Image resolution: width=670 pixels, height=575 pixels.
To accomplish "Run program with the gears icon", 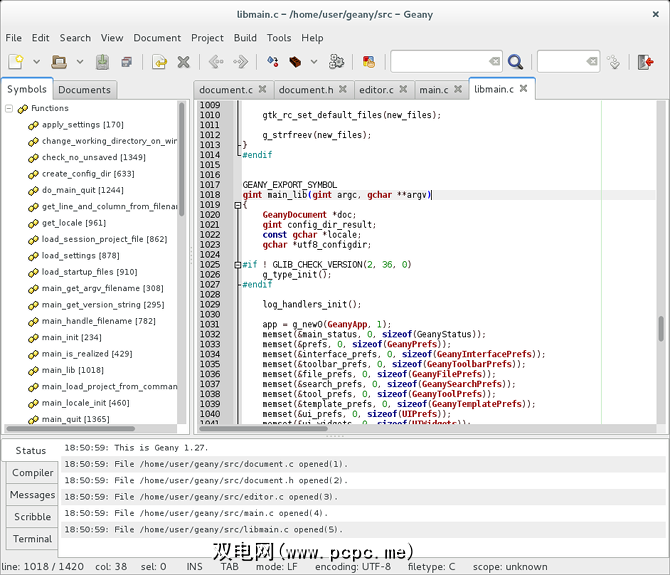I will tap(337, 62).
